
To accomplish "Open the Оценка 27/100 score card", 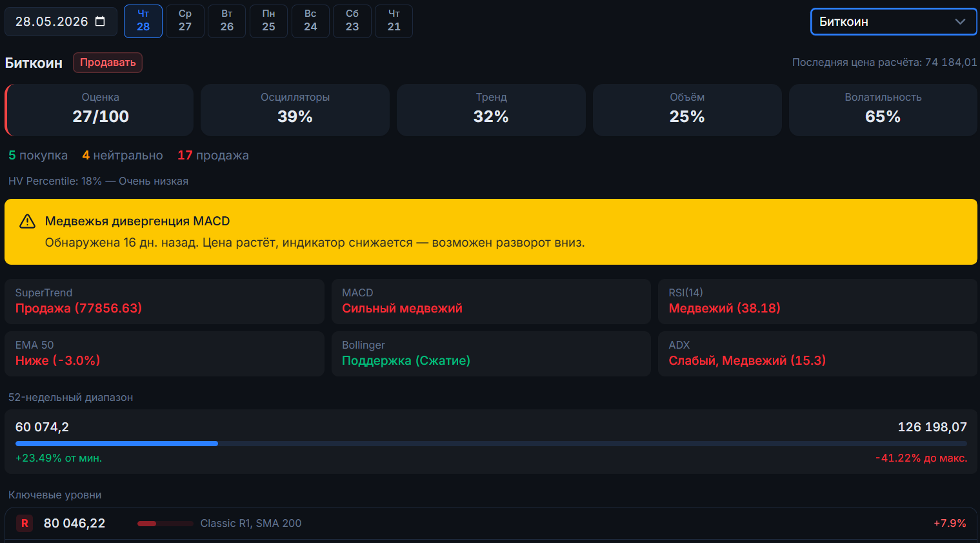I will pyautogui.click(x=99, y=110).
